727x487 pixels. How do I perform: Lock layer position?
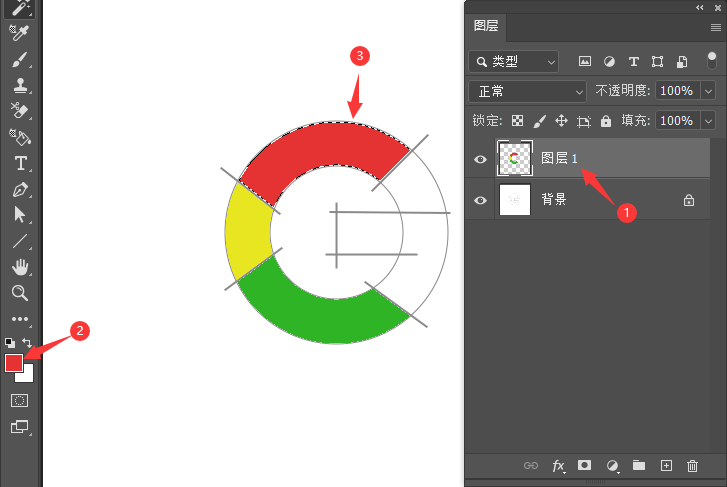coord(561,121)
